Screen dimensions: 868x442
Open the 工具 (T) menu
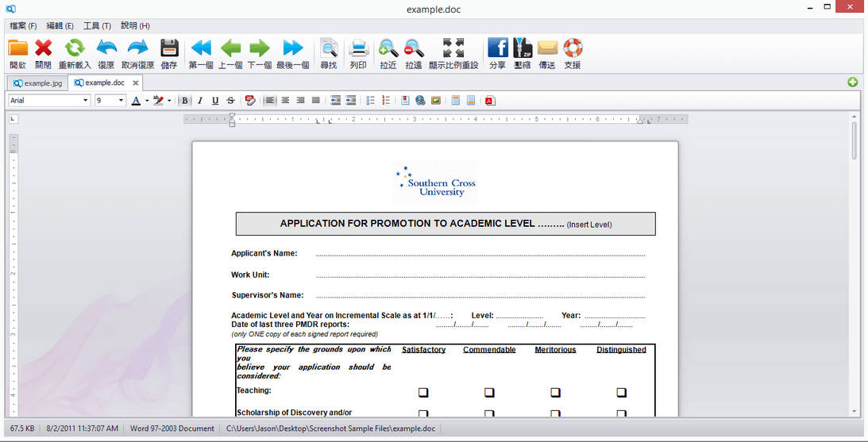97,26
